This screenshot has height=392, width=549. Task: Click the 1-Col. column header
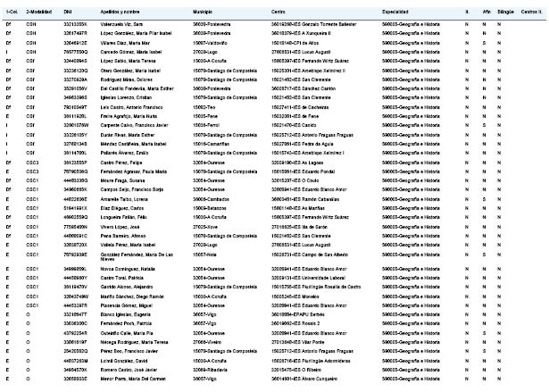(12, 12)
